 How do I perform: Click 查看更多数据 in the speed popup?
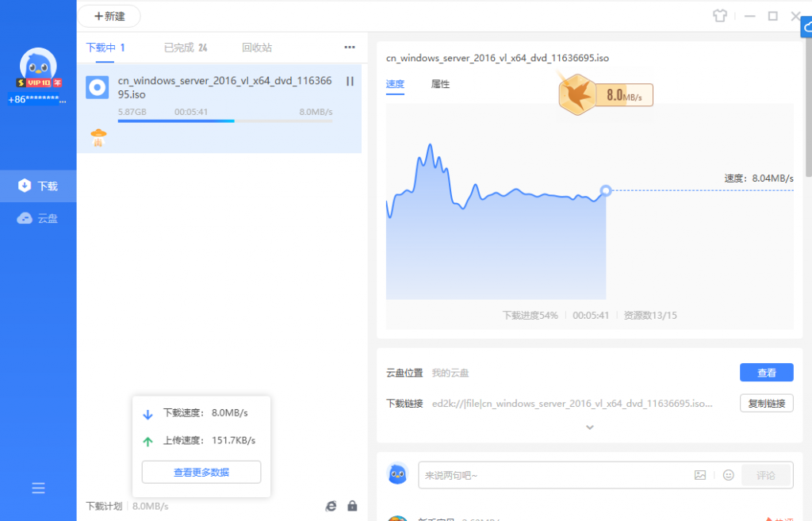point(201,472)
